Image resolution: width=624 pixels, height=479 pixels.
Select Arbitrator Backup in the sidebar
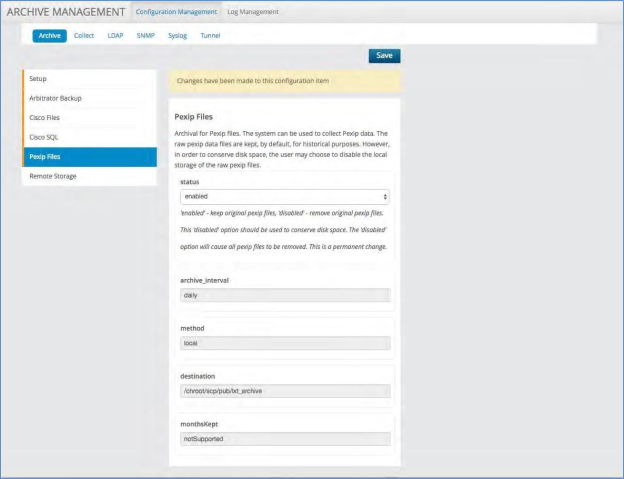coord(89,98)
